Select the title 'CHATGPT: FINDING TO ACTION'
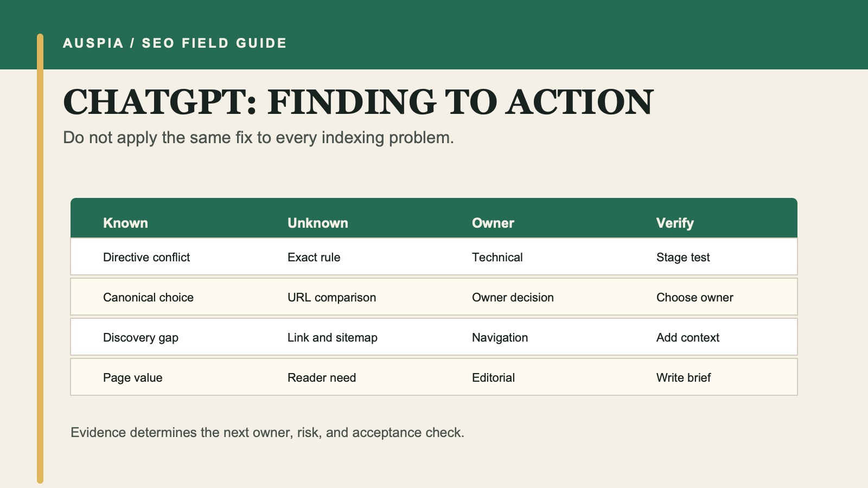 coord(358,102)
